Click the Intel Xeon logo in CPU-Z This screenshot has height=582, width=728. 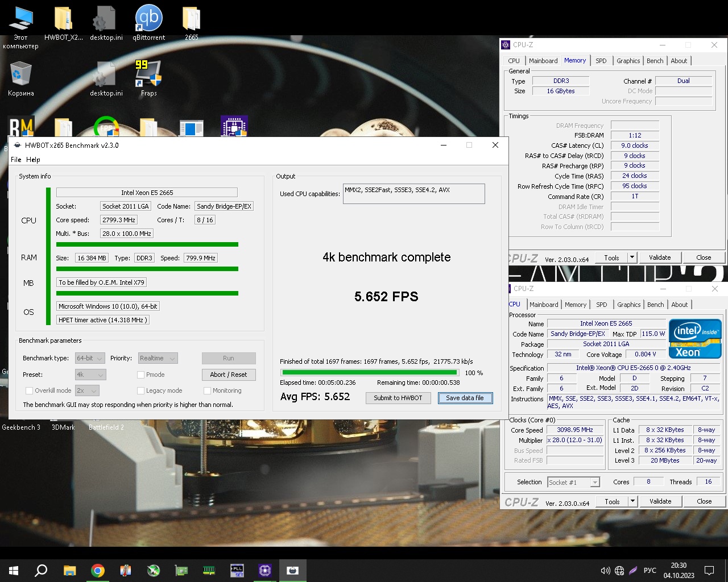[695, 338]
